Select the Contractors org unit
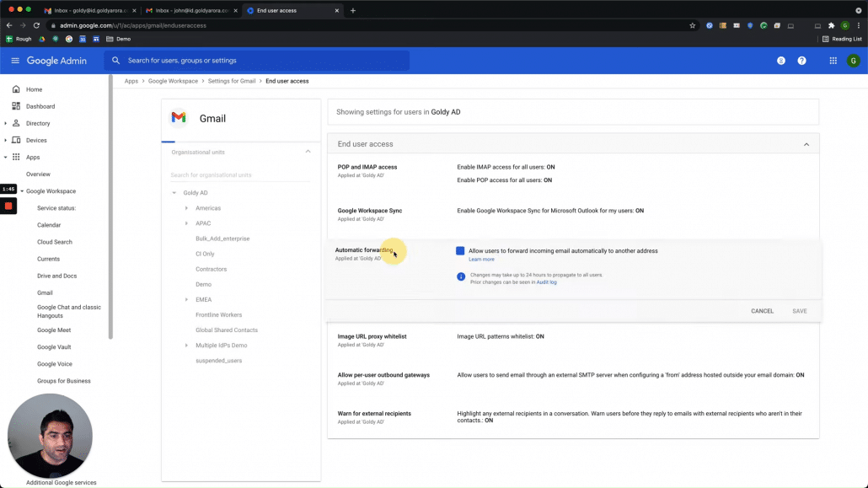 coord(211,269)
